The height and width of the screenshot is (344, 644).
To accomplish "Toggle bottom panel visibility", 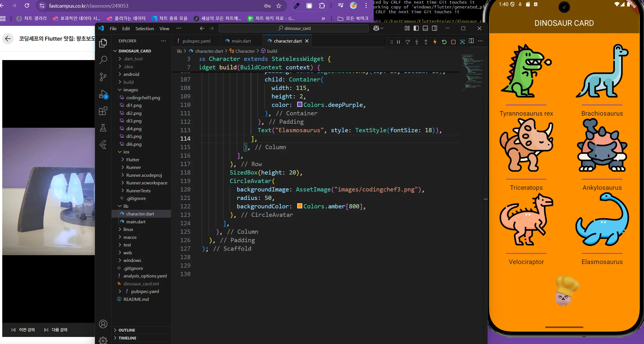I will pos(425,28).
